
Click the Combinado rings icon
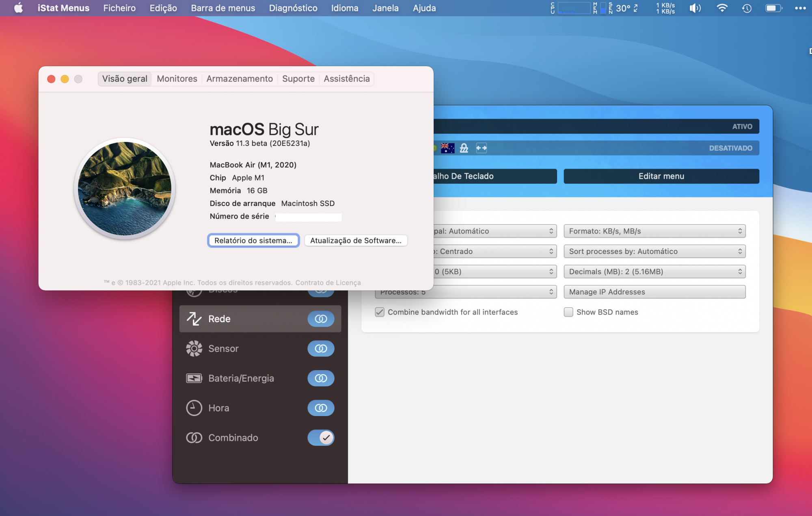[x=194, y=438]
